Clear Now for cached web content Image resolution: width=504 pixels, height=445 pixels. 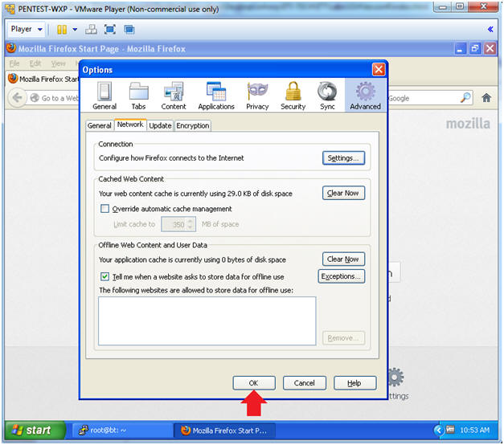click(x=343, y=193)
